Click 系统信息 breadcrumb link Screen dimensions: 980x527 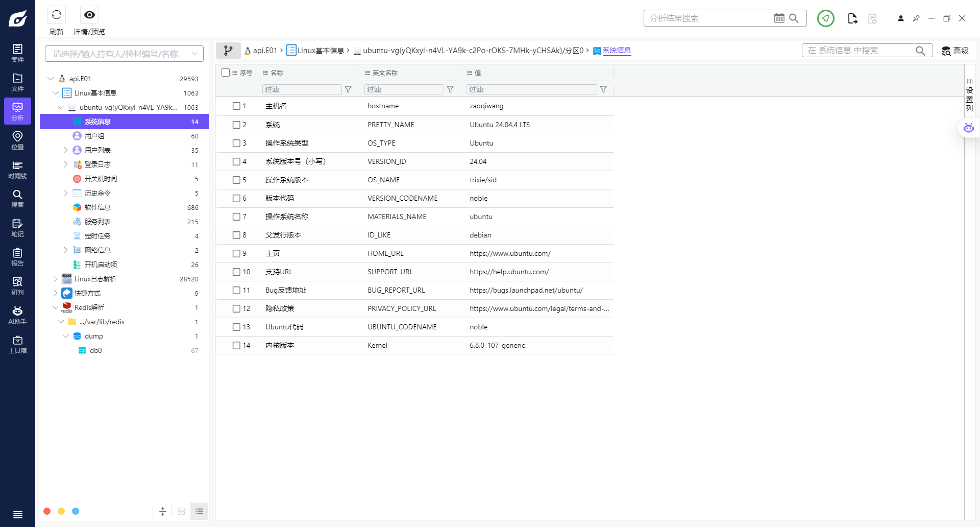617,50
